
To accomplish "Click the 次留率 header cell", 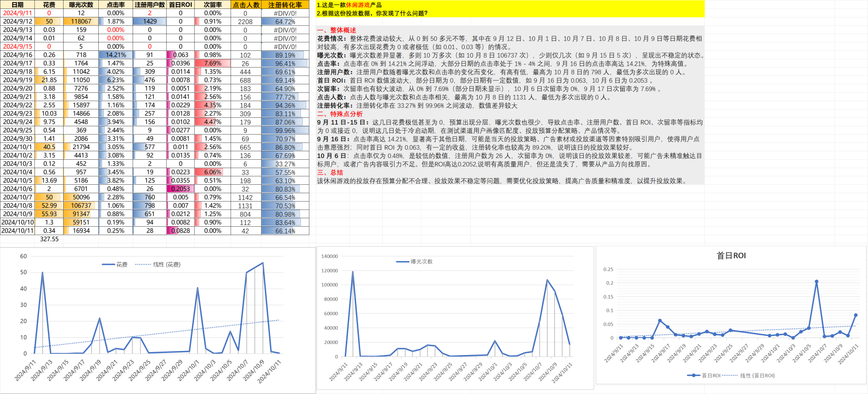I will (x=213, y=5).
